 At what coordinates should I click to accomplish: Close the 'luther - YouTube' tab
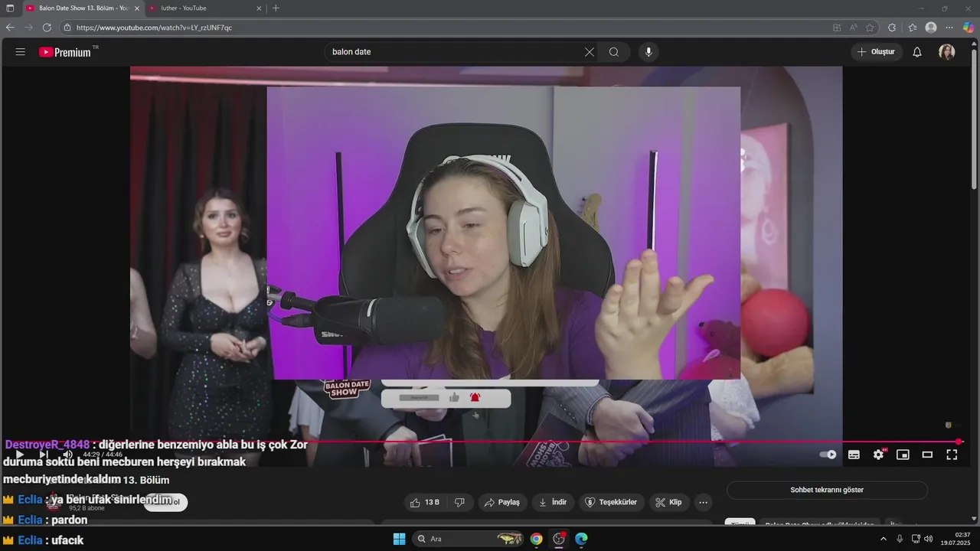[x=259, y=8]
